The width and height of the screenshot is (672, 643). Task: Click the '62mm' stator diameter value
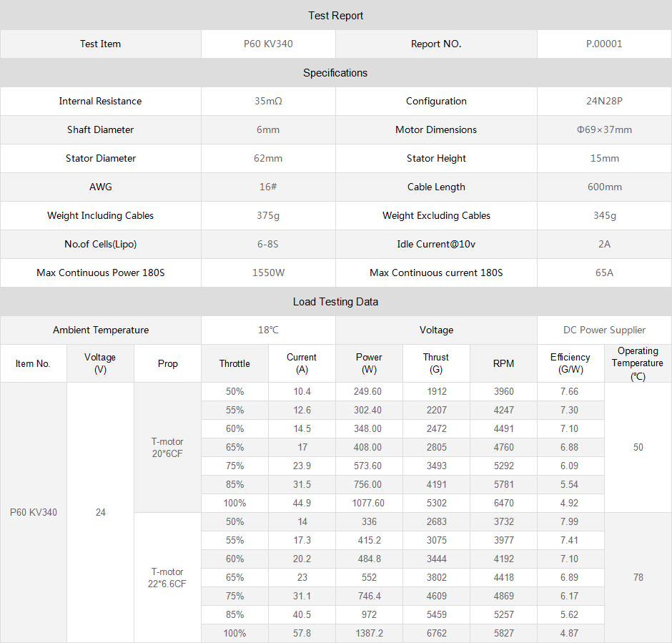pos(268,158)
